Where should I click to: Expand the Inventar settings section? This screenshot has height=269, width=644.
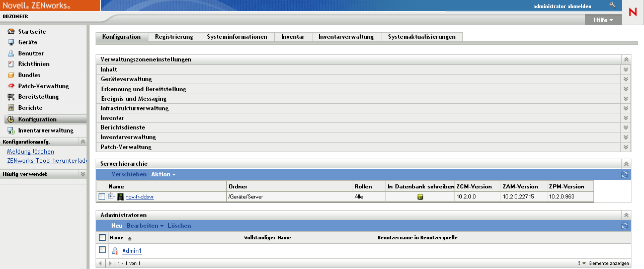click(626, 118)
